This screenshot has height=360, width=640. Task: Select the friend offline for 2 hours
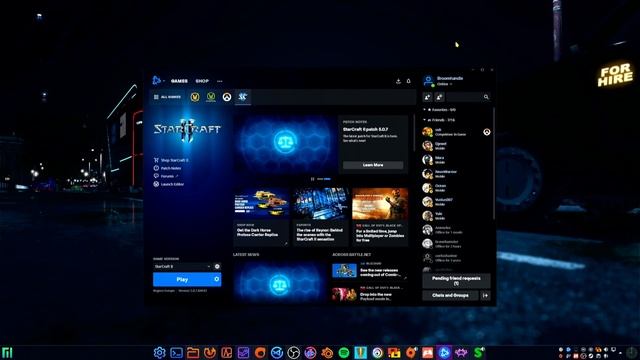456,244
